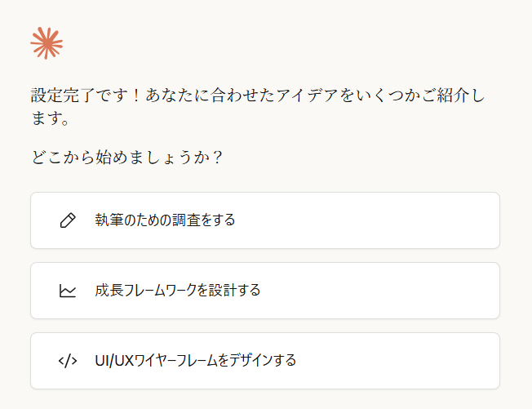
Task: Click the pencil icon for writing research
Action: pos(68,220)
